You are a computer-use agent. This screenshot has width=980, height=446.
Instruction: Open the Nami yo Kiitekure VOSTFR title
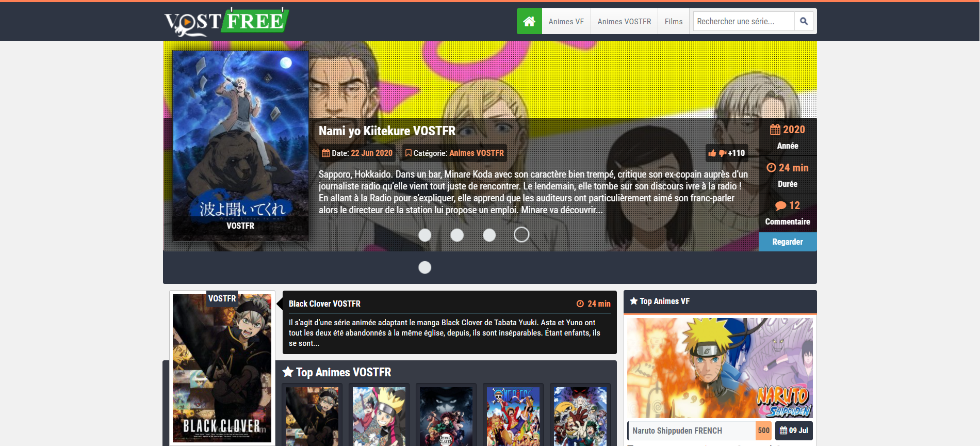click(387, 131)
